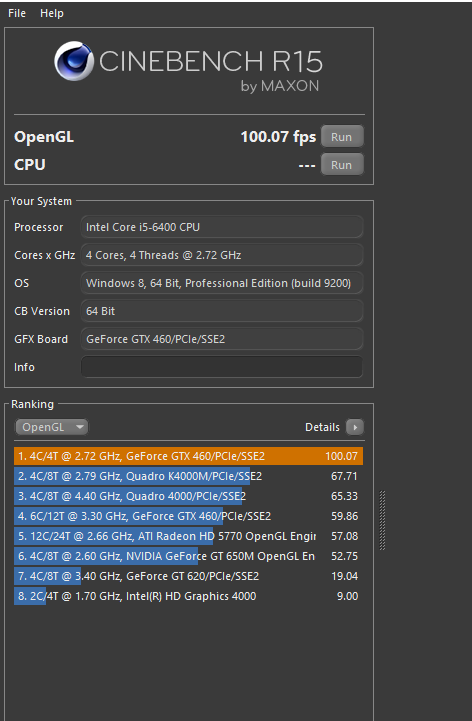The height and width of the screenshot is (721, 472).
Task: Open the OpenGL ranking type dropdown
Action: click(x=52, y=427)
